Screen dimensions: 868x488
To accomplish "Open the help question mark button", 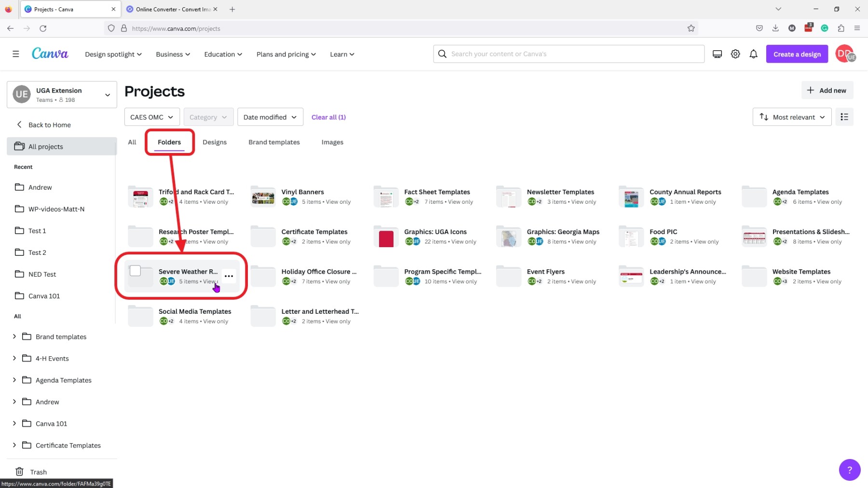I will point(849,470).
